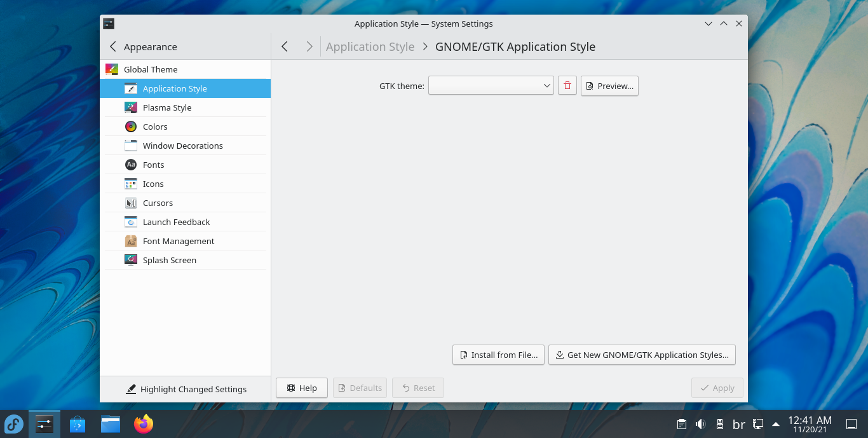Image resolution: width=868 pixels, height=438 pixels.
Task: Click the System Settings title bar icon
Action: tap(109, 24)
